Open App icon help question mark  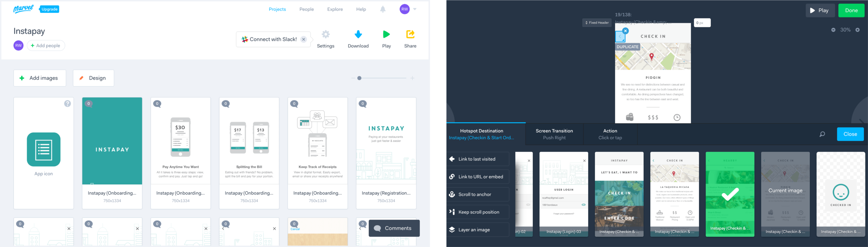pos(67,104)
